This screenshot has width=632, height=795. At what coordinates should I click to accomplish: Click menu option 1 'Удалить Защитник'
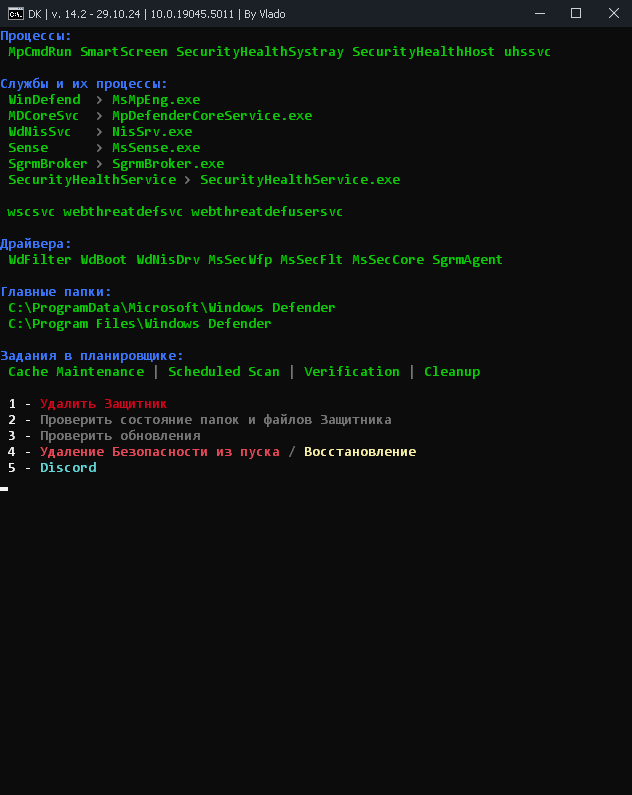pos(103,404)
